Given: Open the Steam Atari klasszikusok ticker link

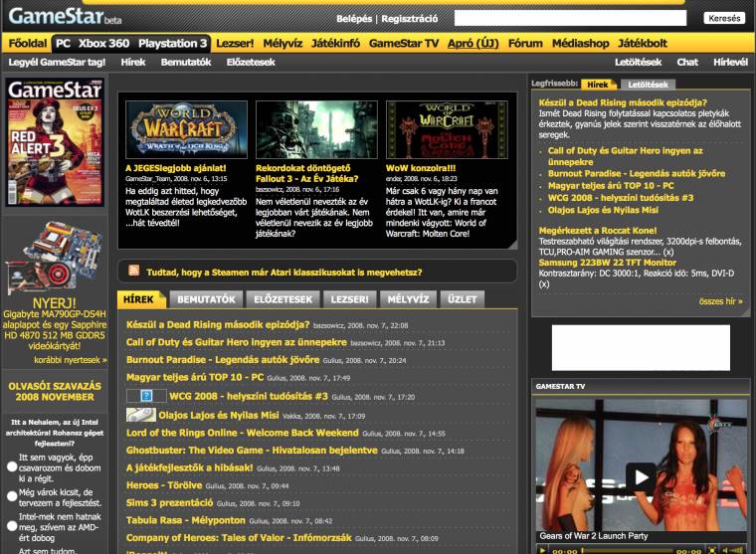Looking at the screenshot, I should coord(283,273).
